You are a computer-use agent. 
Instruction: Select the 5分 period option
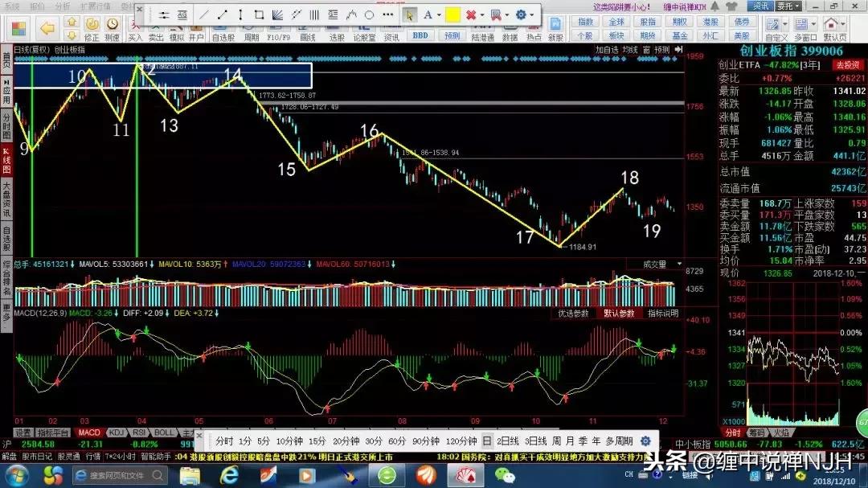pyautogui.click(x=264, y=441)
